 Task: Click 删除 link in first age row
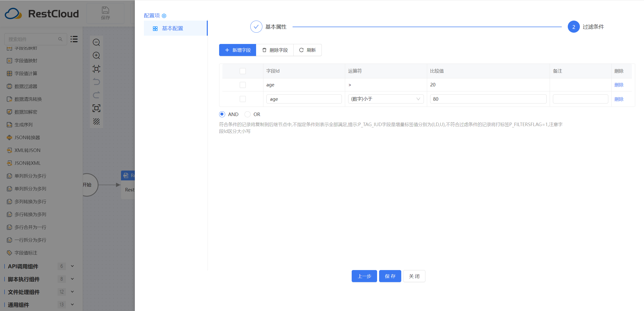pos(619,85)
